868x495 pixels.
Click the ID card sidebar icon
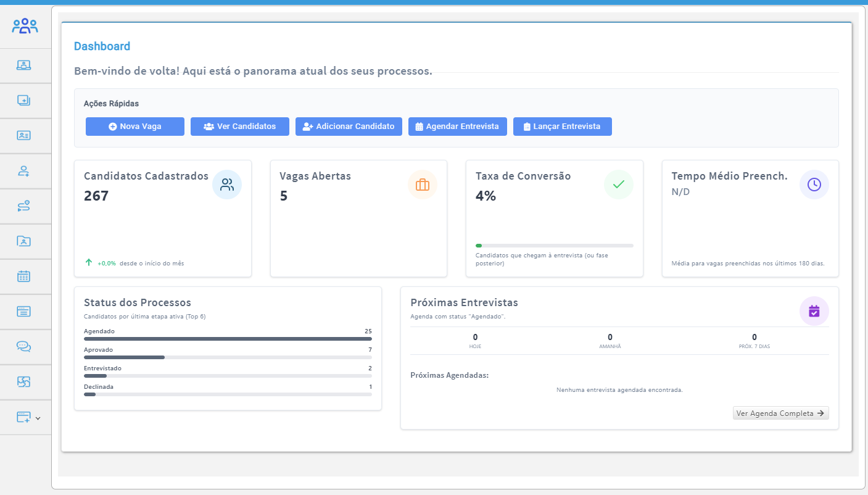[x=24, y=136]
